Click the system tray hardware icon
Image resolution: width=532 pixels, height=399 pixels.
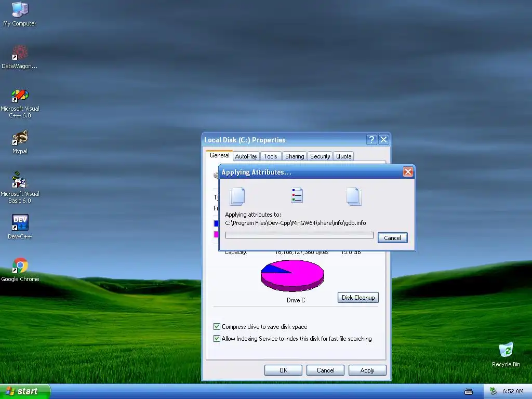pyautogui.click(x=494, y=391)
